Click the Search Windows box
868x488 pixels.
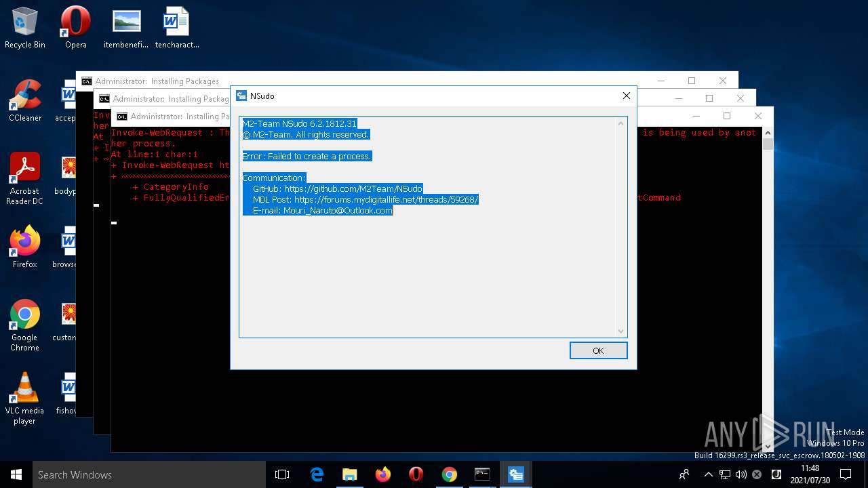[149, 474]
